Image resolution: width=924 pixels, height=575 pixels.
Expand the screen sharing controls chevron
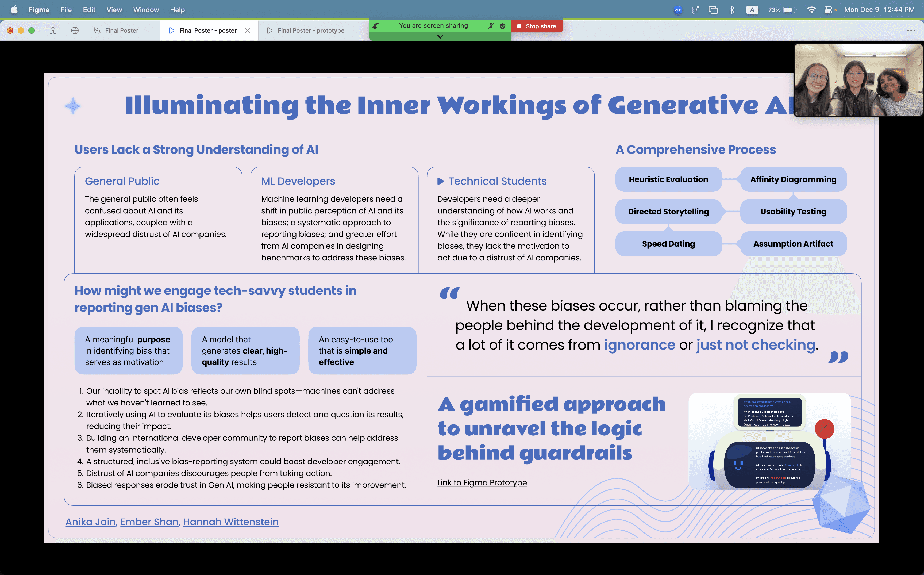point(440,37)
